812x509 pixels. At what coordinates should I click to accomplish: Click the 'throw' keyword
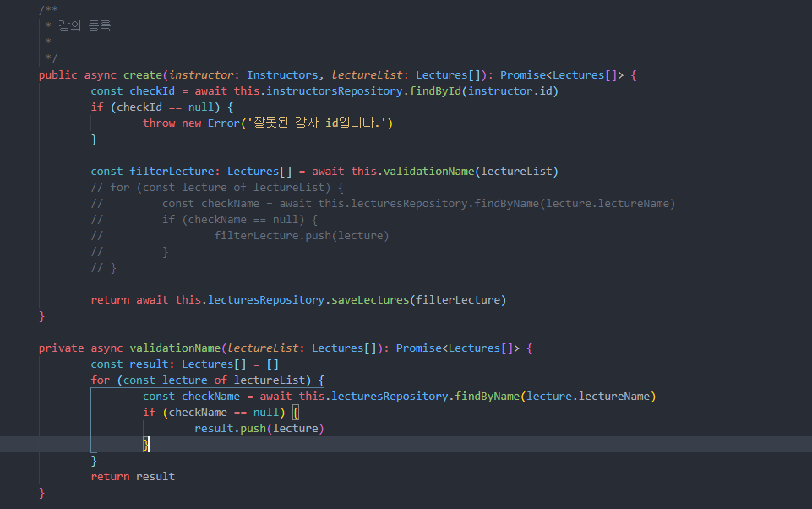pyautogui.click(x=159, y=123)
